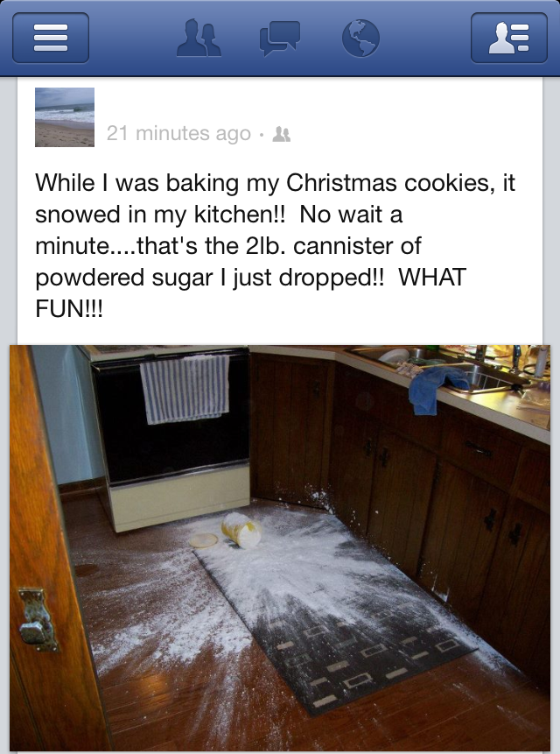Tap the friends audience icon beside timestamp
This screenshot has width=560, height=754.
(x=282, y=134)
